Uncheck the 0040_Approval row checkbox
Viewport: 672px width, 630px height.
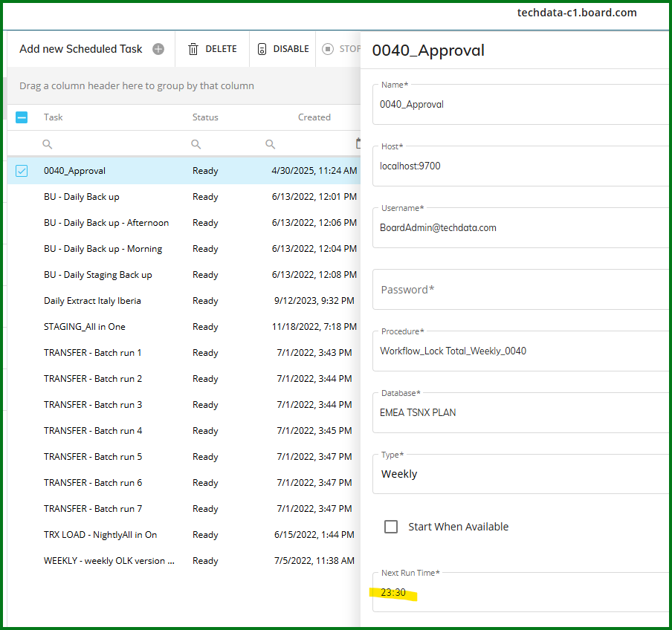tap(22, 171)
